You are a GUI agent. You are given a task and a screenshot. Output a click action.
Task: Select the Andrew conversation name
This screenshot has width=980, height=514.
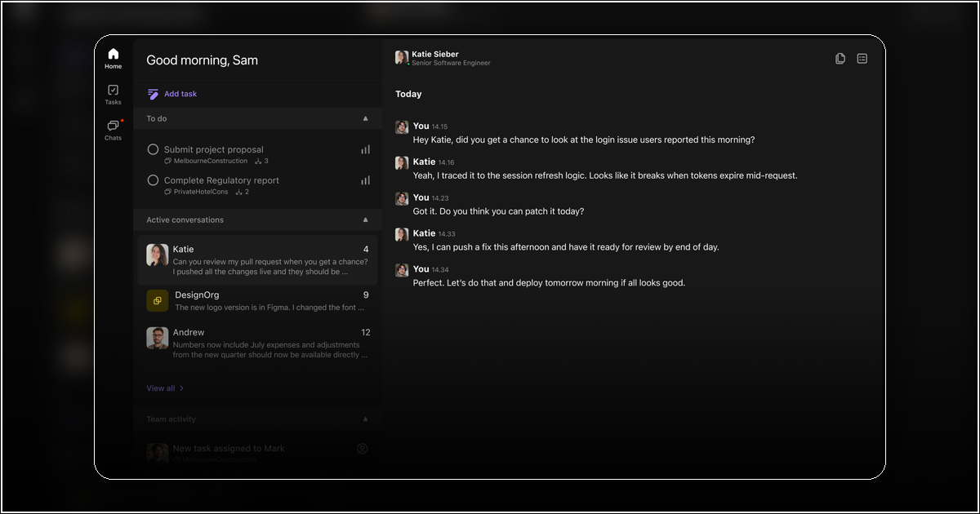[189, 332]
